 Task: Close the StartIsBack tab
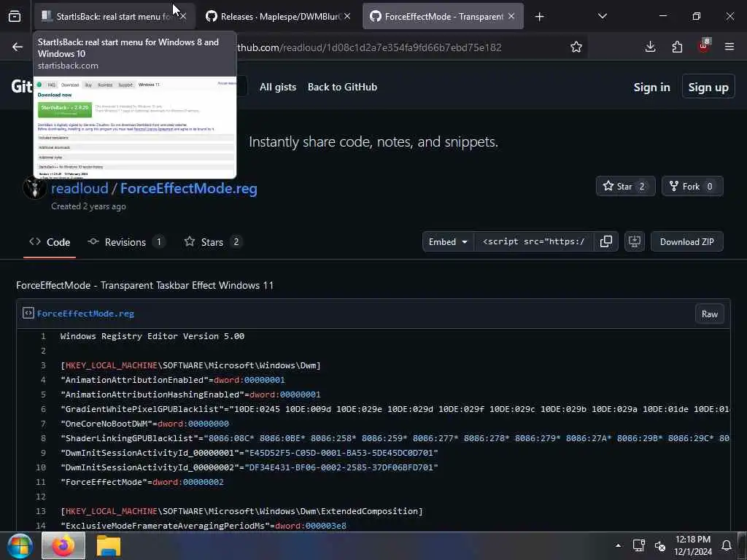click(x=183, y=16)
